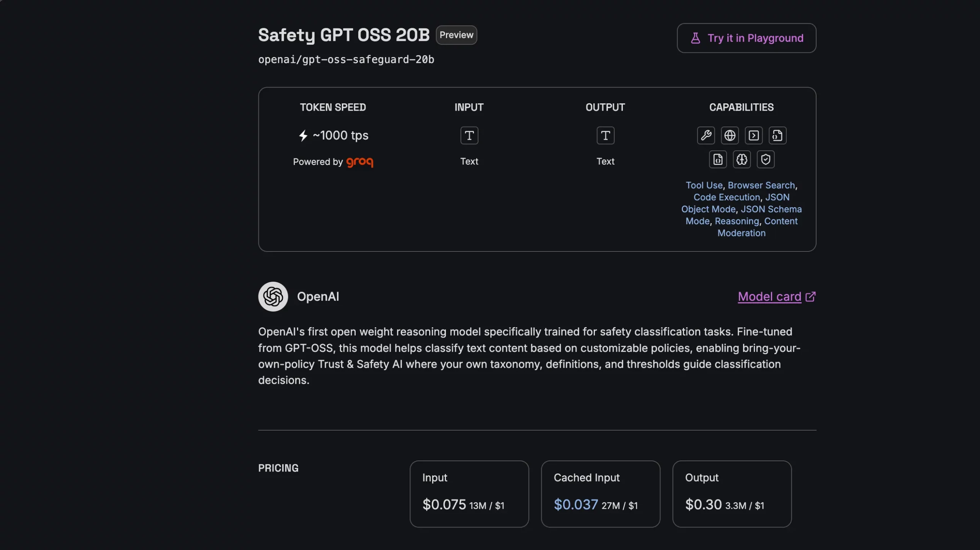Click the globe Browser Search capability icon

click(x=729, y=135)
